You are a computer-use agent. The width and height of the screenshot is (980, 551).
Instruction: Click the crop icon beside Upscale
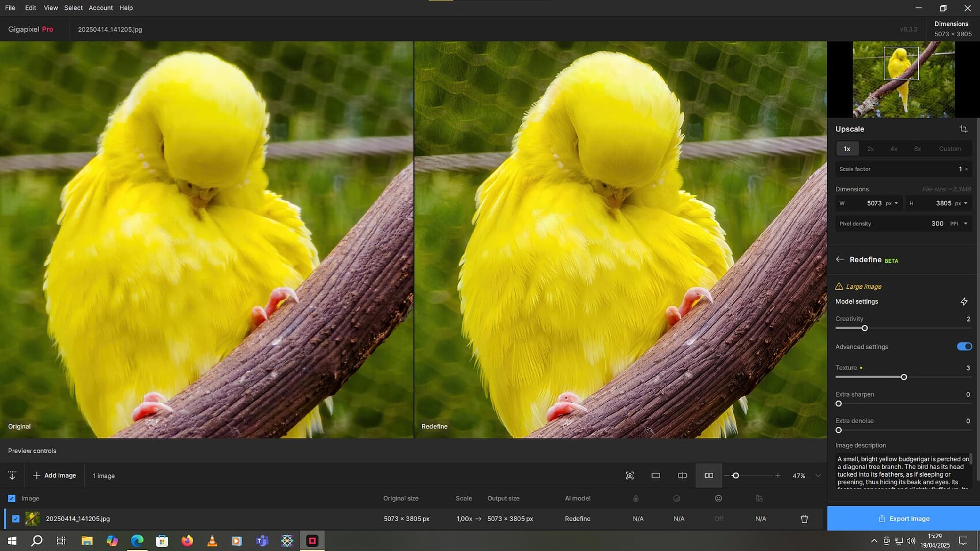click(963, 129)
